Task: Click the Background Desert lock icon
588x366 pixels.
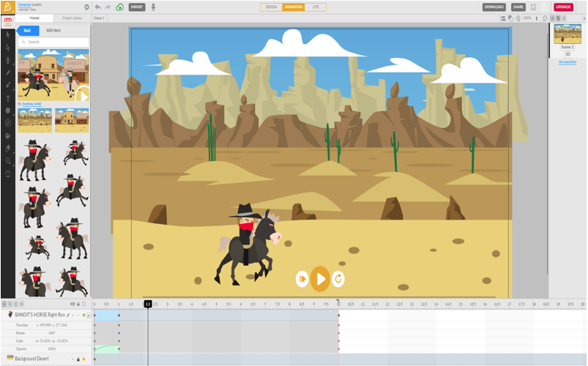Action: 78,359
